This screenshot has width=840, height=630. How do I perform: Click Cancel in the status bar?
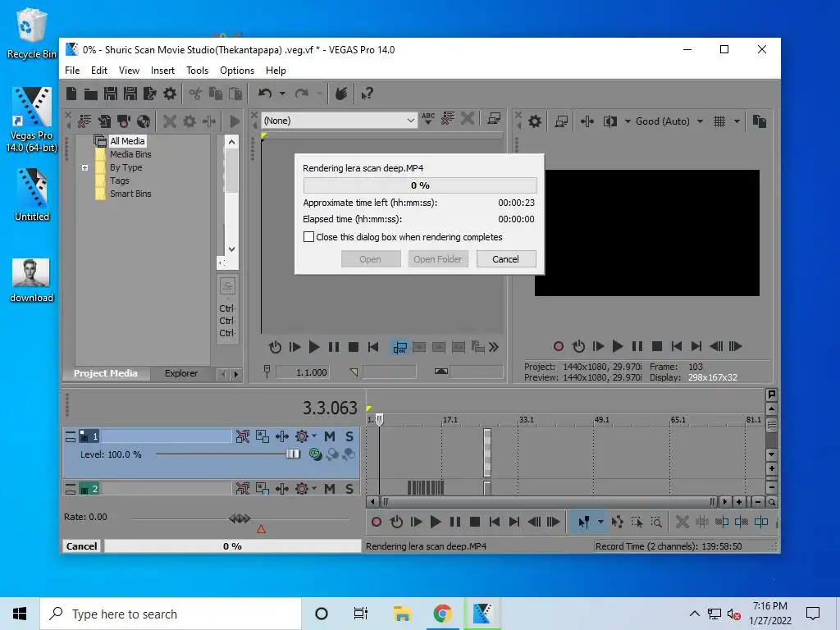point(81,546)
